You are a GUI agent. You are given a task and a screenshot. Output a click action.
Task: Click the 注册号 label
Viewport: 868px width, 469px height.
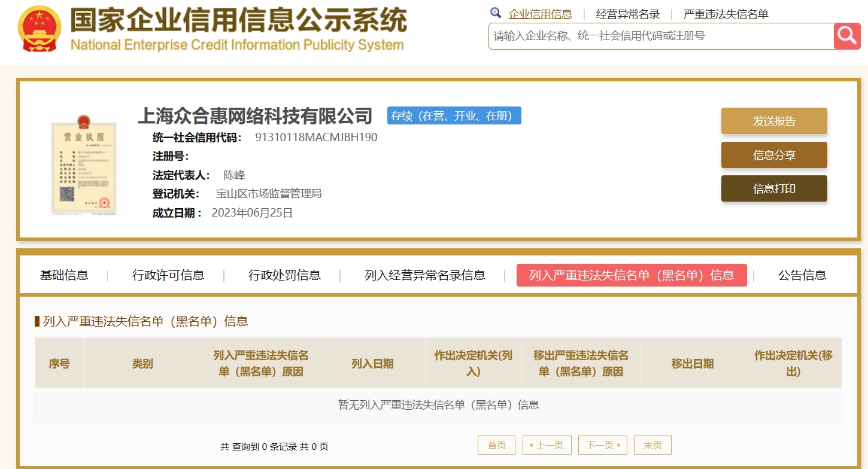[171, 156]
